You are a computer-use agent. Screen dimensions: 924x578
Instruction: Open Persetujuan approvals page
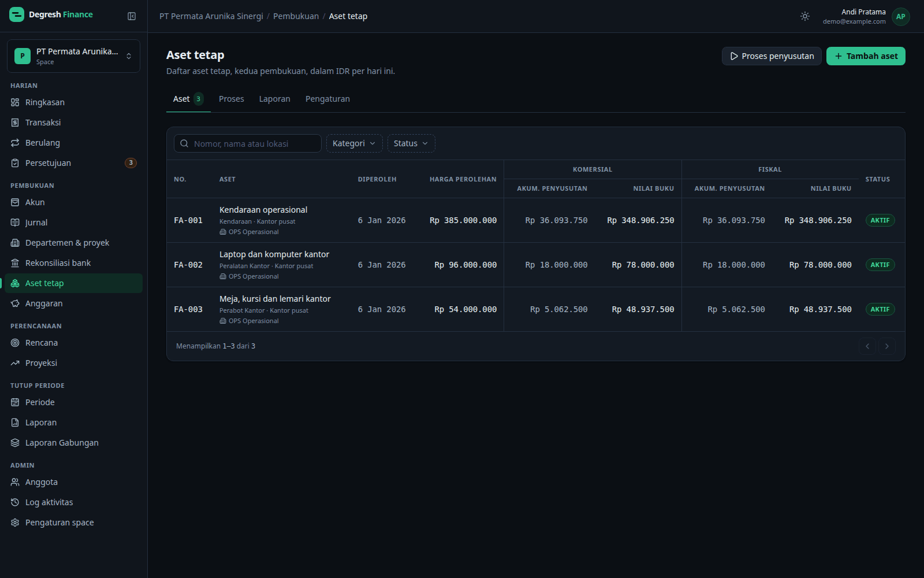tap(73, 163)
